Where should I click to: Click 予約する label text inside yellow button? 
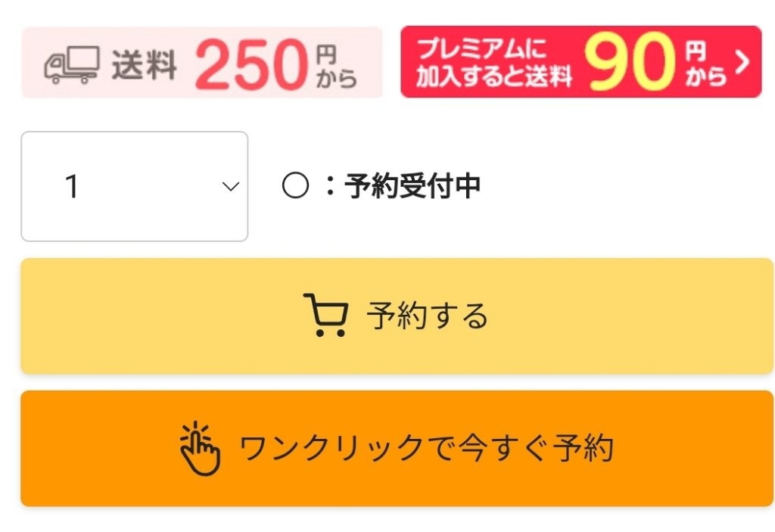(427, 316)
